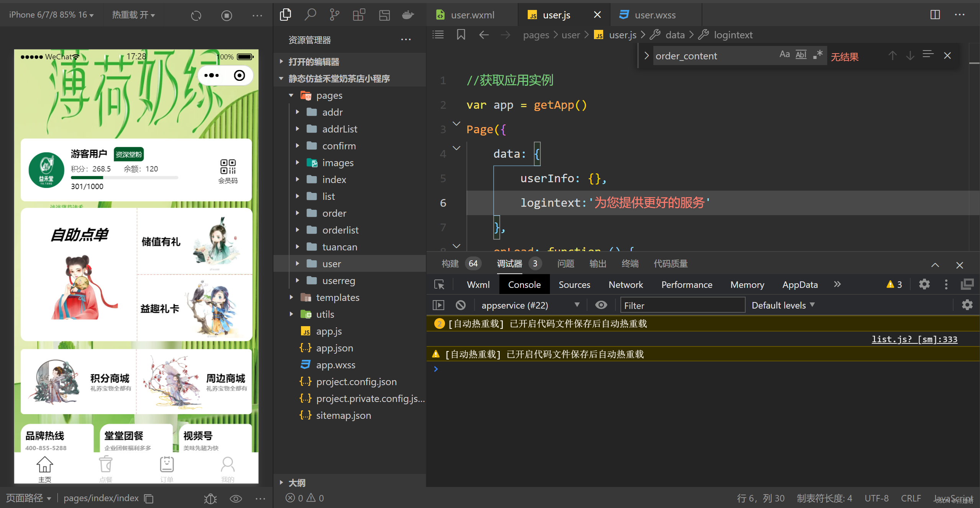Open DevTools settings gear icon
980x508 pixels.
[x=924, y=284]
